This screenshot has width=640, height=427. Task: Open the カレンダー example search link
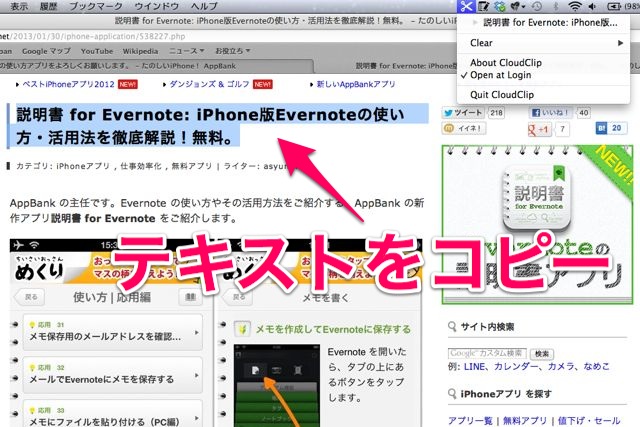pyautogui.click(x=516, y=367)
